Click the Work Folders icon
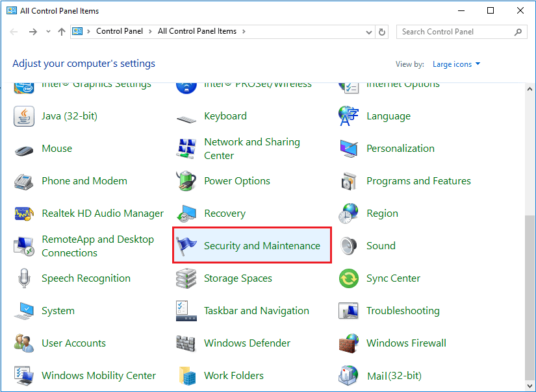This screenshot has height=392, width=536. click(x=187, y=376)
